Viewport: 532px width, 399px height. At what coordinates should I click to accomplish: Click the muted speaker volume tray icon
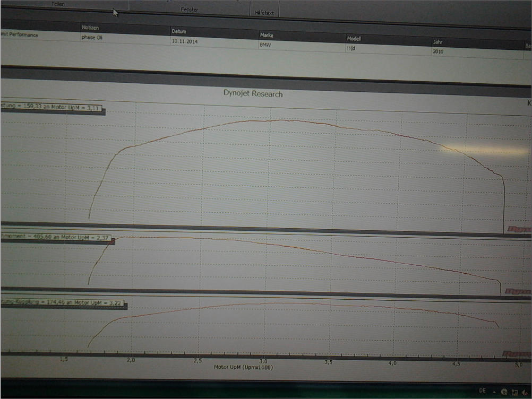click(x=525, y=393)
